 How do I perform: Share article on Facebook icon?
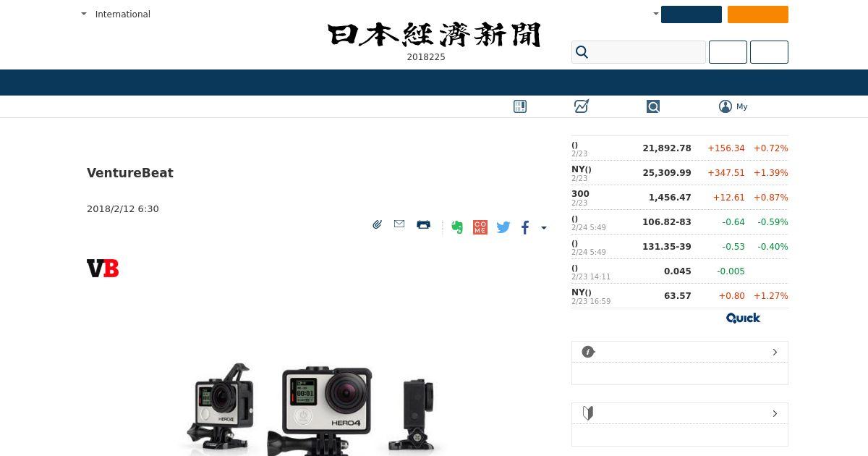pos(525,227)
